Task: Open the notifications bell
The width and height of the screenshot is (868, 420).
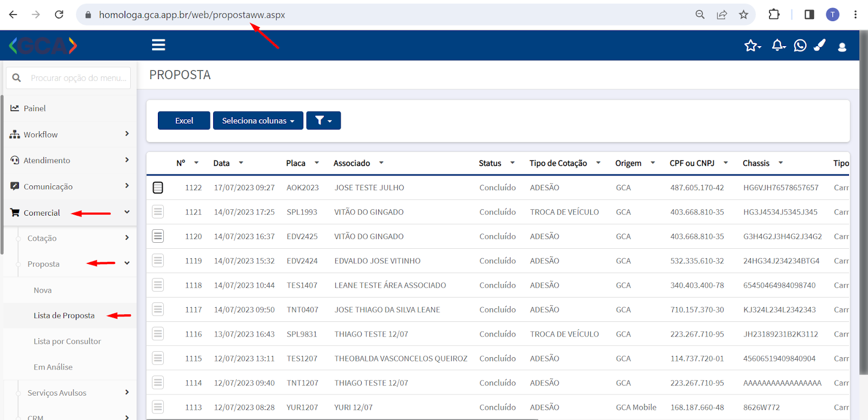Action: (x=778, y=46)
